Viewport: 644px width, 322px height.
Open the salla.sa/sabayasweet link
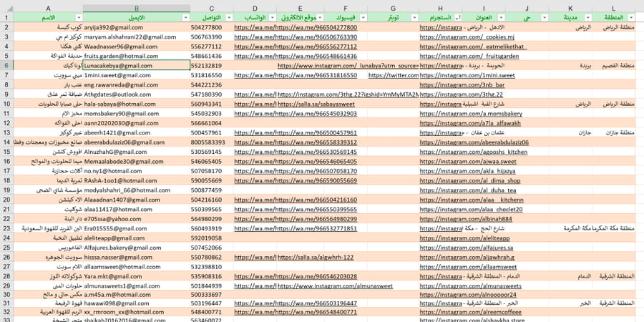click(316, 104)
